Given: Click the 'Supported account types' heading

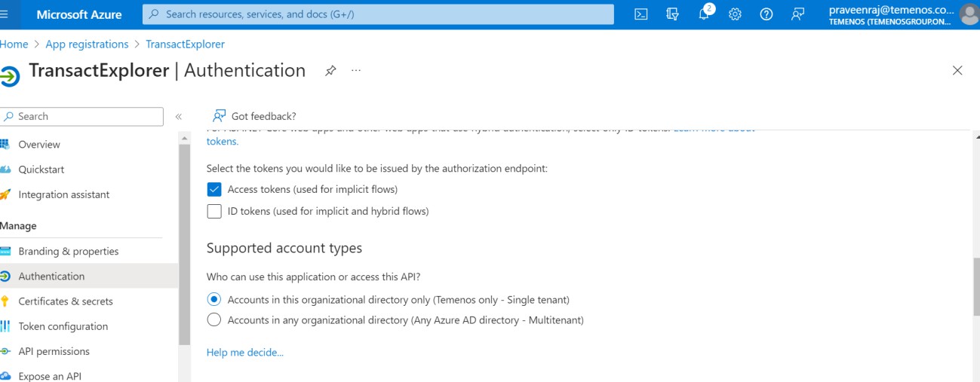Looking at the screenshot, I should [284, 248].
